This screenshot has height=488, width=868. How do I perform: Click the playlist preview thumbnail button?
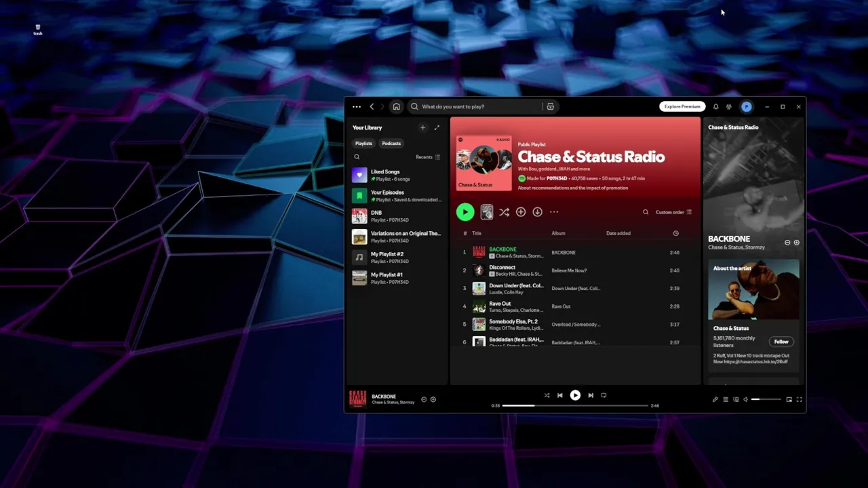(x=487, y=212)
